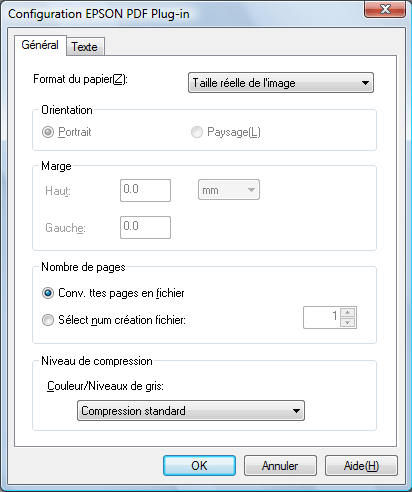Close the Configuration EPSON PDF Plug-in window
412x492 pixels.
[x=385, y=9]
